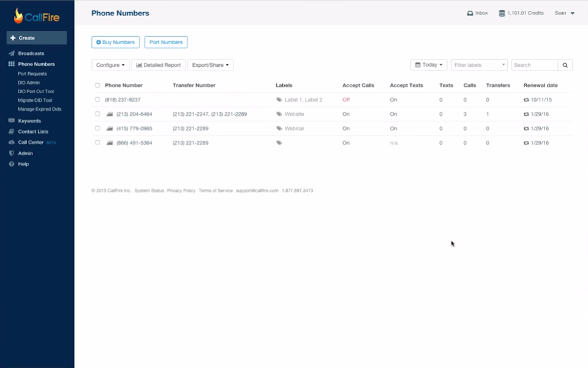Check the checkbox for (818) 237-9237
The image size is (588, 368).
point(96,99)
